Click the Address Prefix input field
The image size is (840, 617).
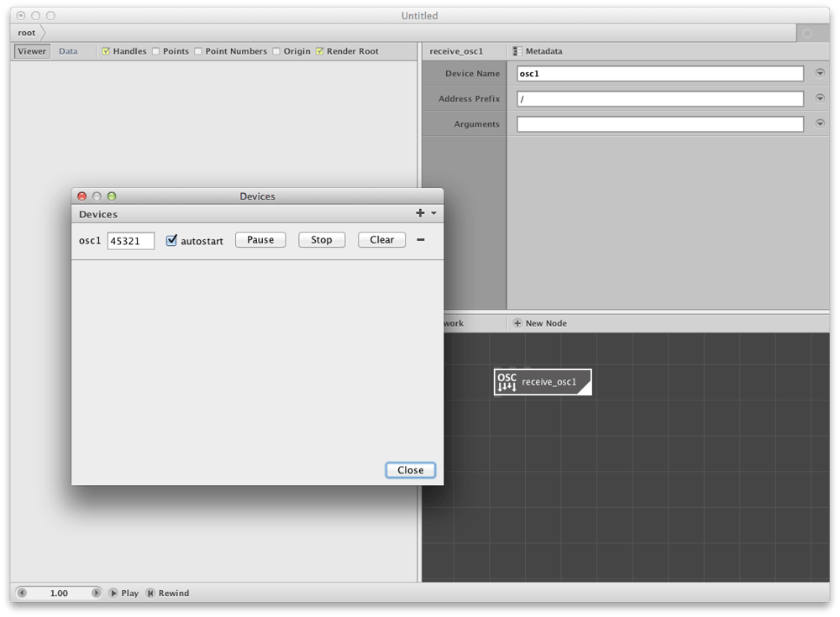[x=660, y=98]
